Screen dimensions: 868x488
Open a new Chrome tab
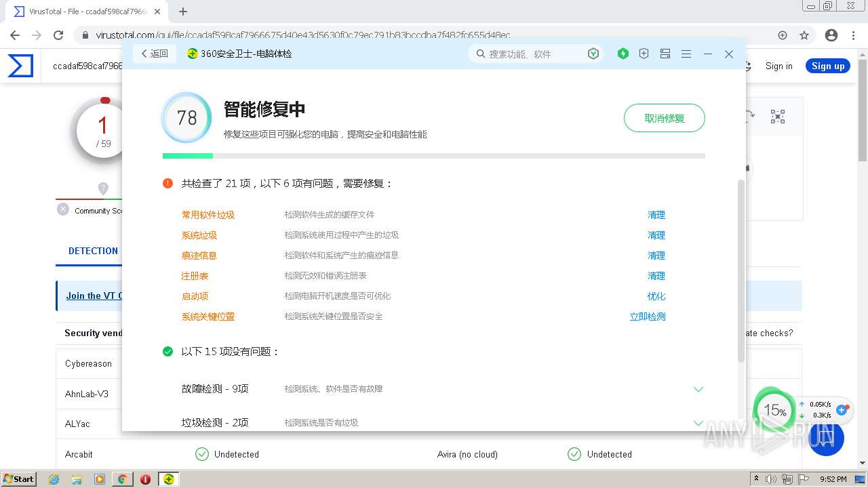pos(183,12)
